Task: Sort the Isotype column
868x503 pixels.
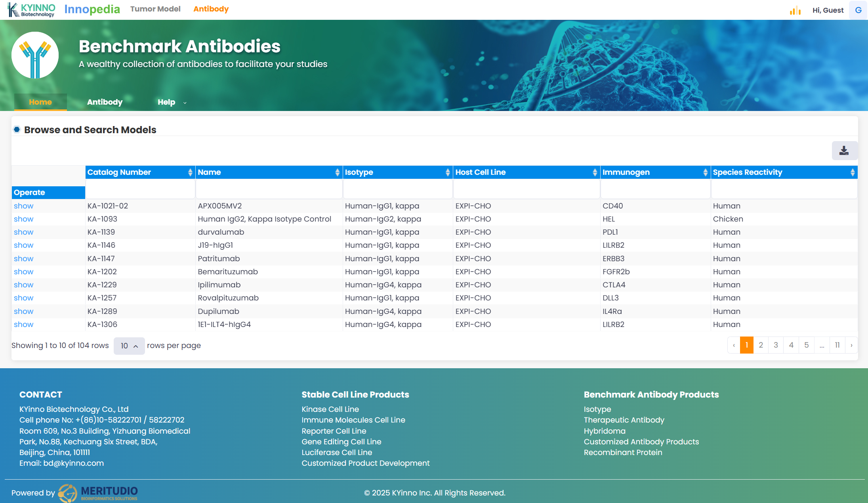Action: [448, 172]
